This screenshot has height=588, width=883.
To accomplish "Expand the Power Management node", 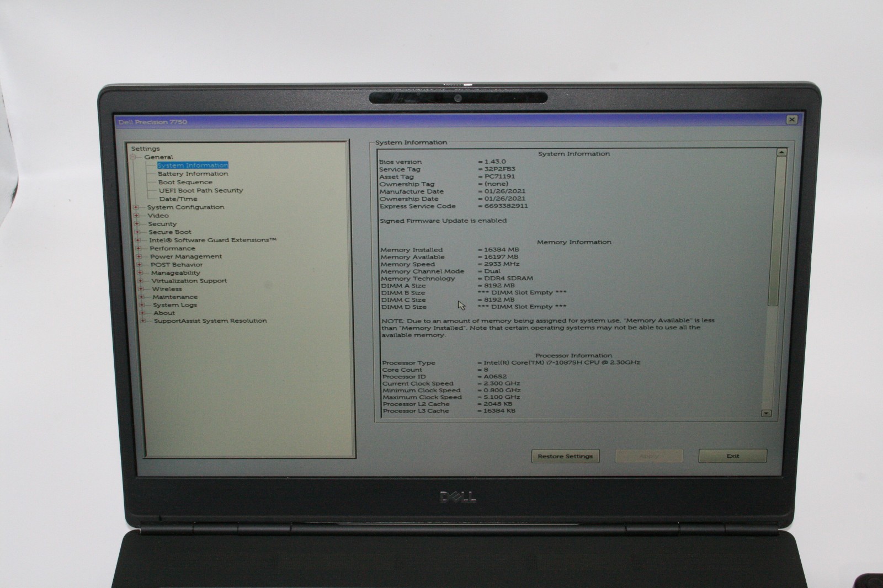I will (x=139, y=256).
